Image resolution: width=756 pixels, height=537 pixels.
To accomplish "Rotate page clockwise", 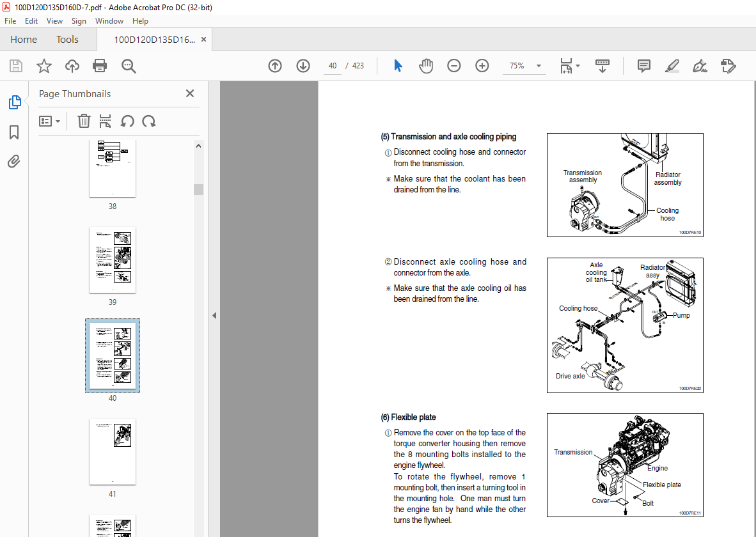I will (149, 121).
